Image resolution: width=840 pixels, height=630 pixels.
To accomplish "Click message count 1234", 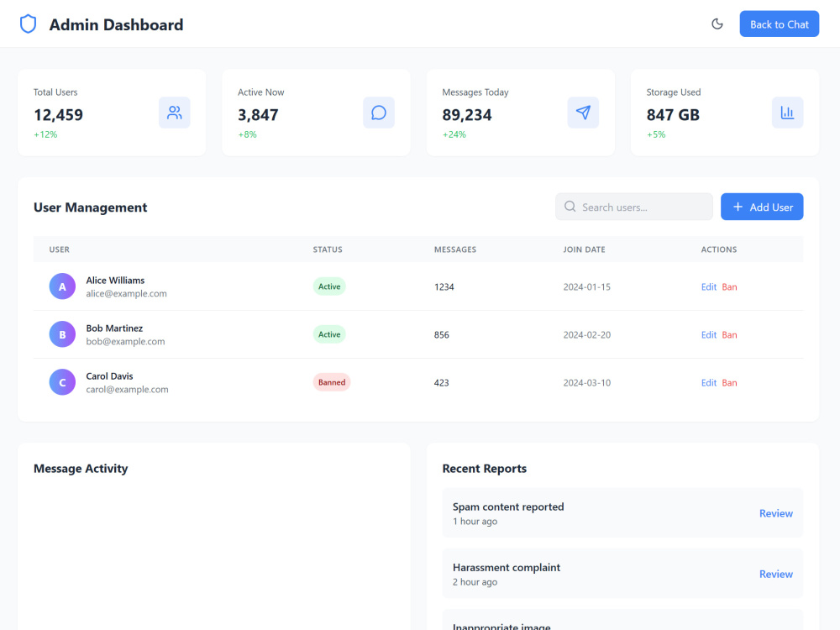I will pyautogui.click(x=444, y=287).
